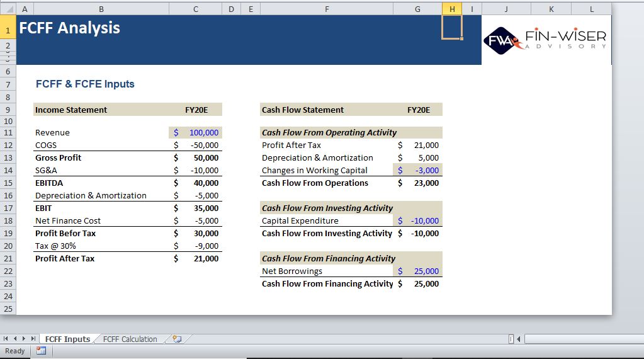Click Changes in Working Capital value -3,000
The image size is (644, 359).
[418, 170]
